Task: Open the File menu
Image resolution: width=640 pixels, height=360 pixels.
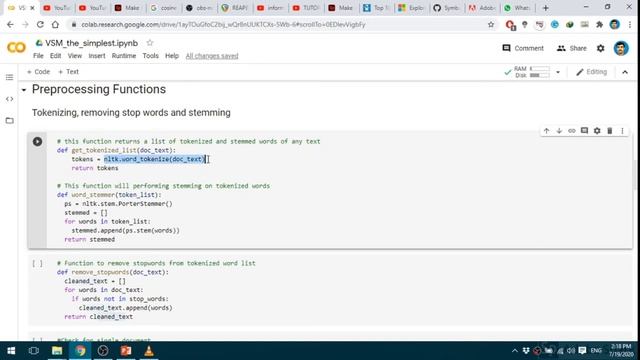Action: (38, 56)
